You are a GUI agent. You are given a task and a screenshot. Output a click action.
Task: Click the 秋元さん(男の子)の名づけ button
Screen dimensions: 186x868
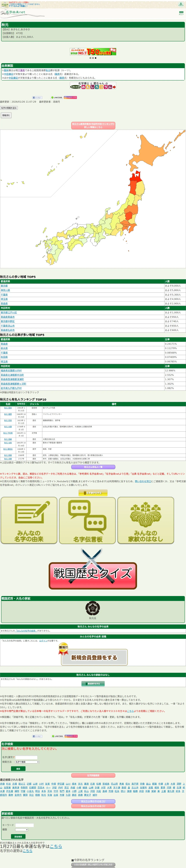pyautogui.click(x=93, y=802)
